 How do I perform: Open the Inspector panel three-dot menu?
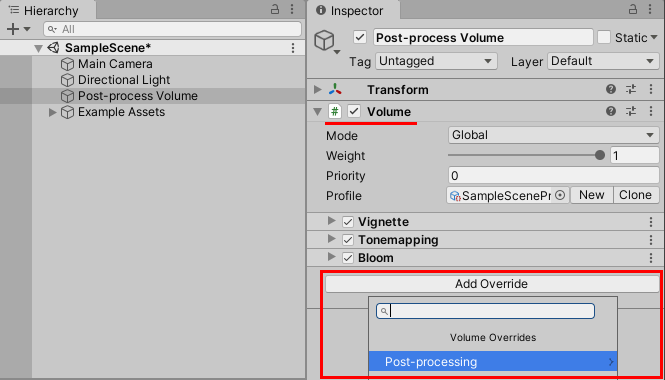tap(651, 9)
